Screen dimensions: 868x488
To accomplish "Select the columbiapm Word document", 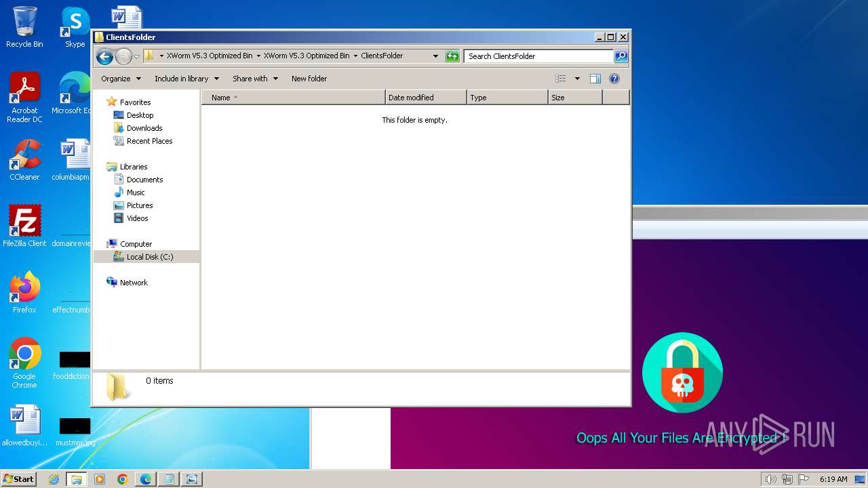I will pos(72,160).
